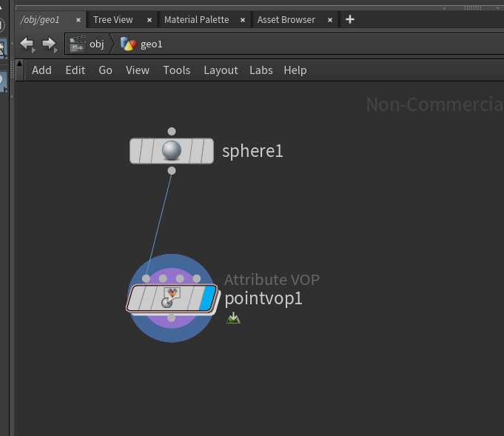The image size is (504, 436).
Task: Open the Help menu
Action: pyautogui.click(x=295, y=70)
